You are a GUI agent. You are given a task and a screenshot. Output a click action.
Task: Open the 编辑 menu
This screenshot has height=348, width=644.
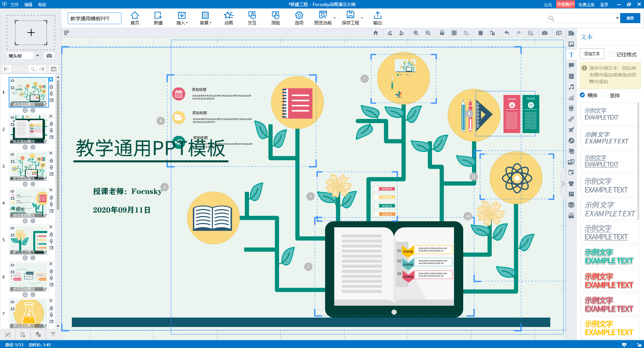[x=28, y=5]
